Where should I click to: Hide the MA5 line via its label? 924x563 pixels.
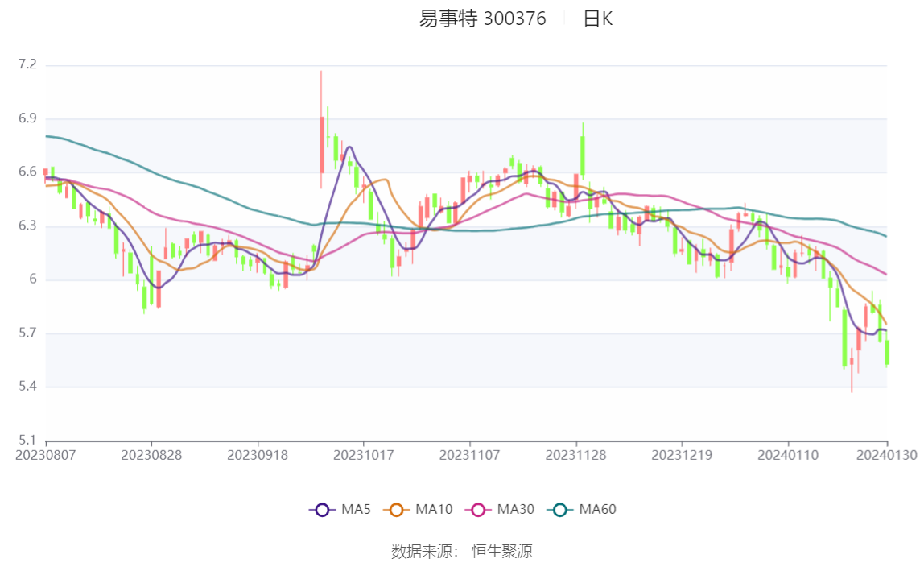tap(356, 509)
